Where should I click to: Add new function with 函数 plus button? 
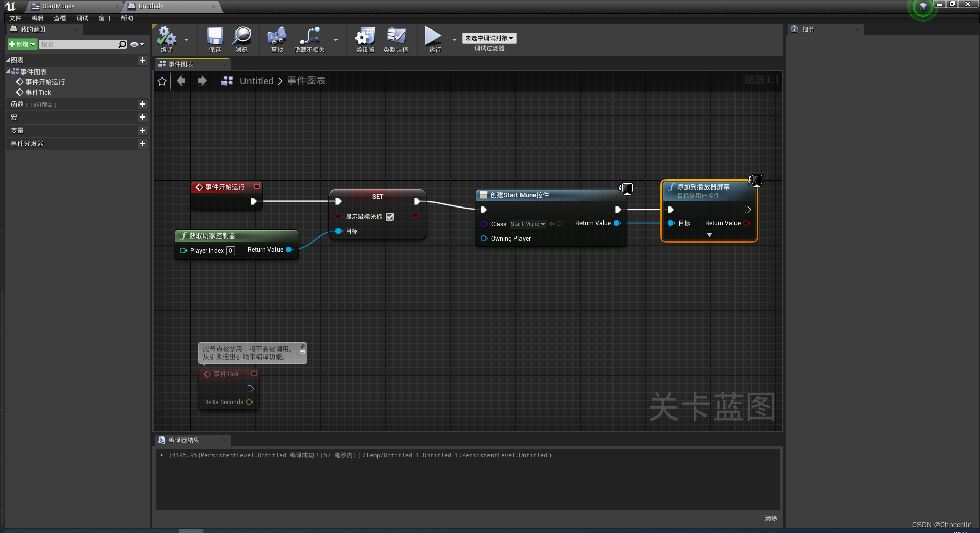coord(142,104)
